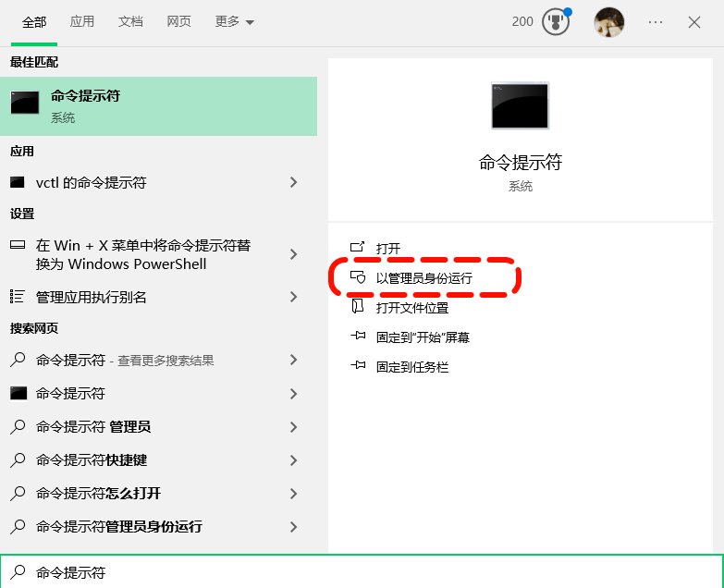The height and width of the screenshot is (588, 724).
Task: Click the open-window icon beside 打开
Action: tap(358, 247)
